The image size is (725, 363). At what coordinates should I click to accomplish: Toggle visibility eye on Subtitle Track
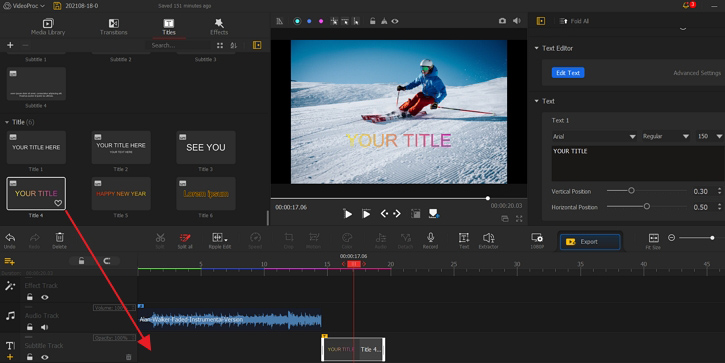click(x=45, y=357)
